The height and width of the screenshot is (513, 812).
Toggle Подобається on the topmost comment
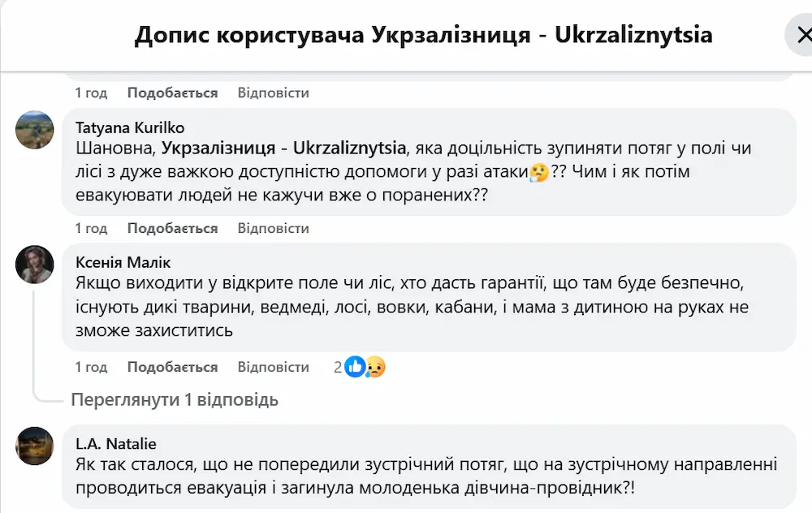click(171, 93)
